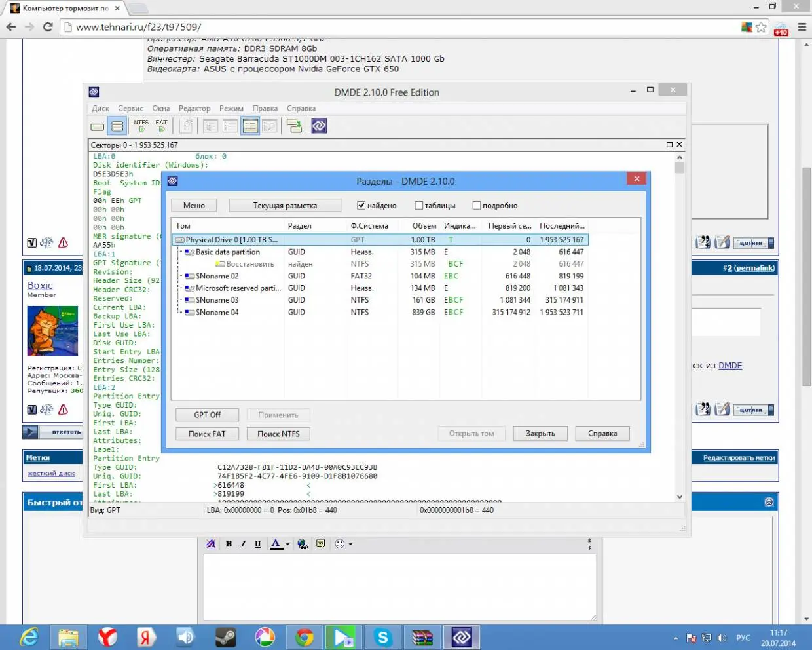This screenshot has width=812, height=650.
Task: Toggle bold in the reply editor
Action: (229, 544)
